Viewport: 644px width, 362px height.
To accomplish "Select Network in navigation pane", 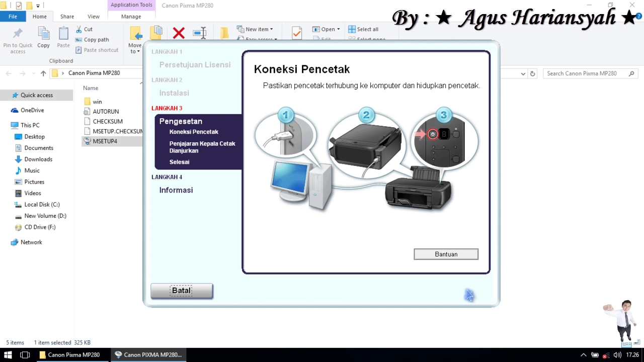I will (31, 242).
